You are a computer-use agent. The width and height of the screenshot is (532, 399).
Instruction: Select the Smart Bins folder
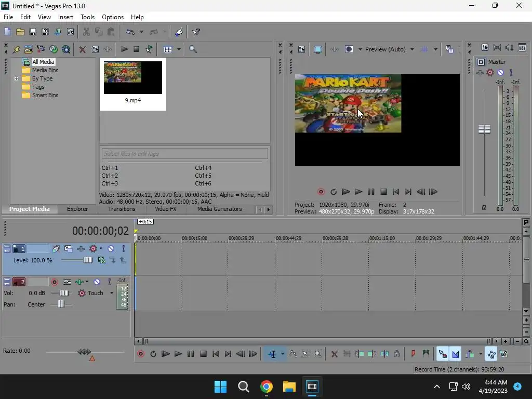point(45,96)
